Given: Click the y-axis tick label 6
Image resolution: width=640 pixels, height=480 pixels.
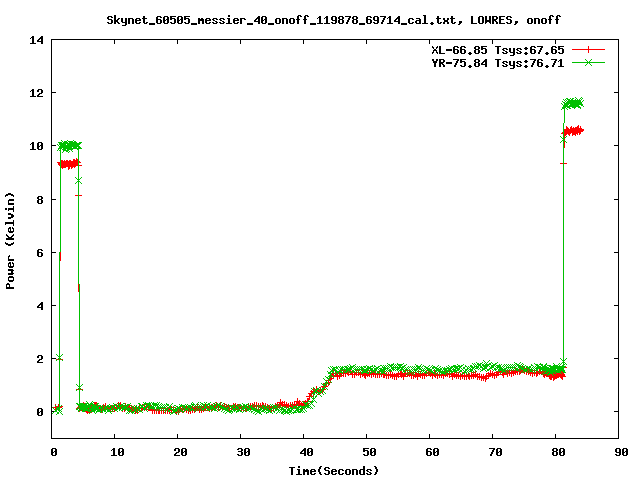Looking at the screenshot, I should [x=40, y=253].
